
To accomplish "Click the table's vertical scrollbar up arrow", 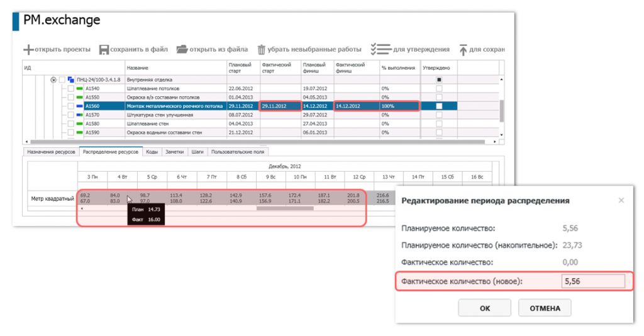I will pos(501,79).
